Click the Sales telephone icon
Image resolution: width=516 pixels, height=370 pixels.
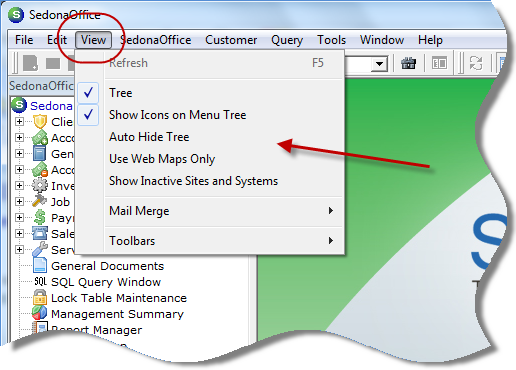(40, 233)
